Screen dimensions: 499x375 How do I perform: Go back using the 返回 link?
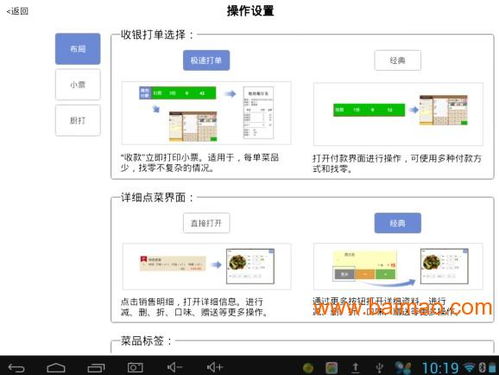coord(17,11)
